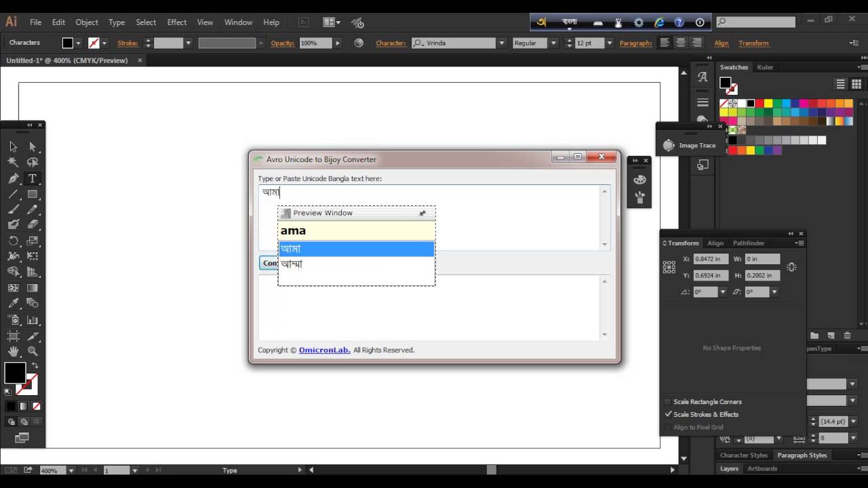Screen dimensions: 868x488
Task: Switch swatches to list view
Action: coord(840,84)
